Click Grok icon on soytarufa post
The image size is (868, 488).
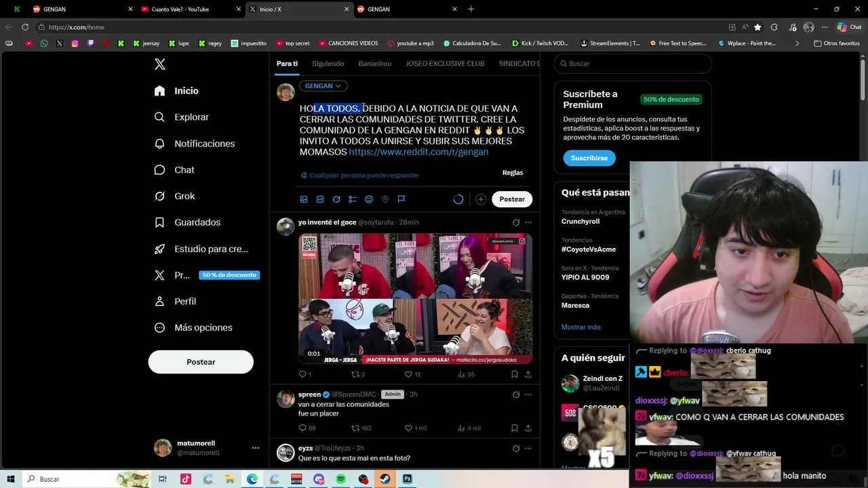click(x=515, y=222)
